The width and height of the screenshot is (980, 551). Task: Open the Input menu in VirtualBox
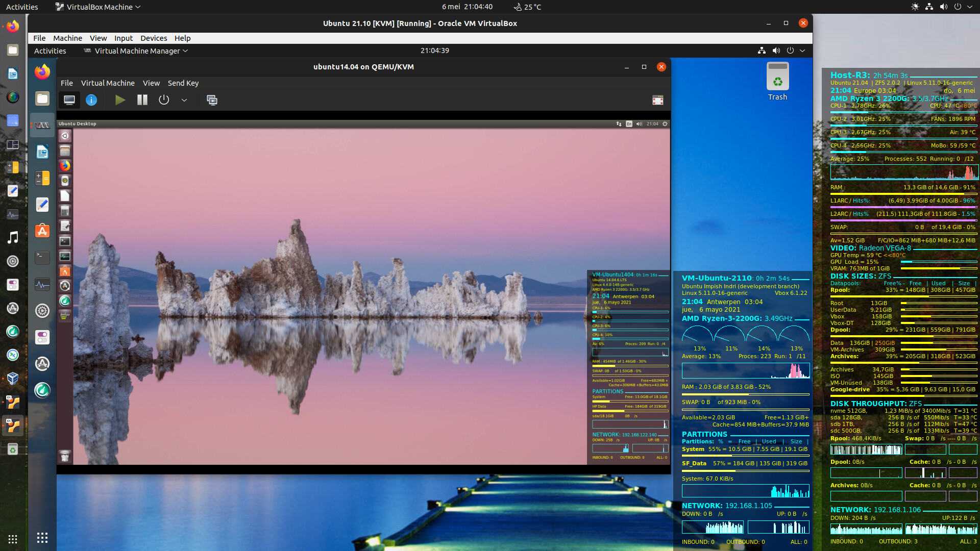pos(124,38)
